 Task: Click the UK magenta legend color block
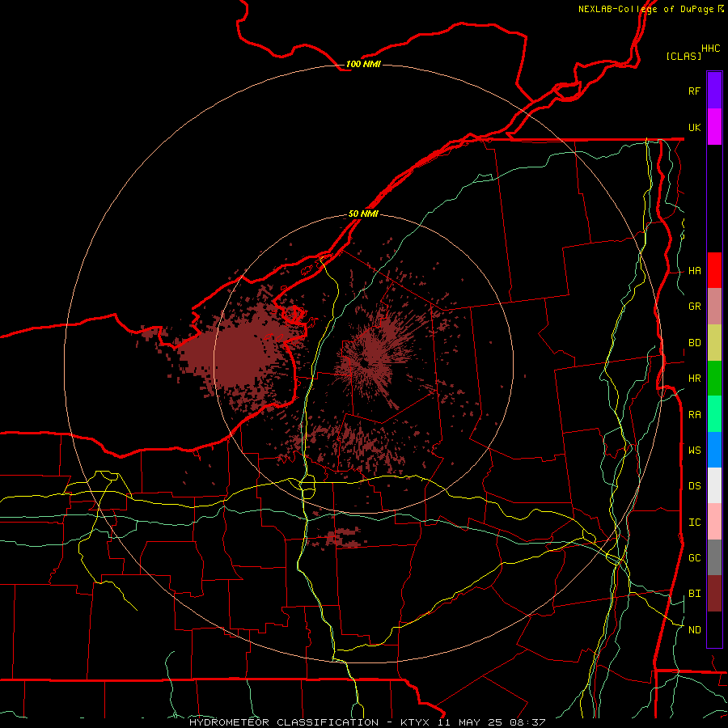tap(714, 127)
